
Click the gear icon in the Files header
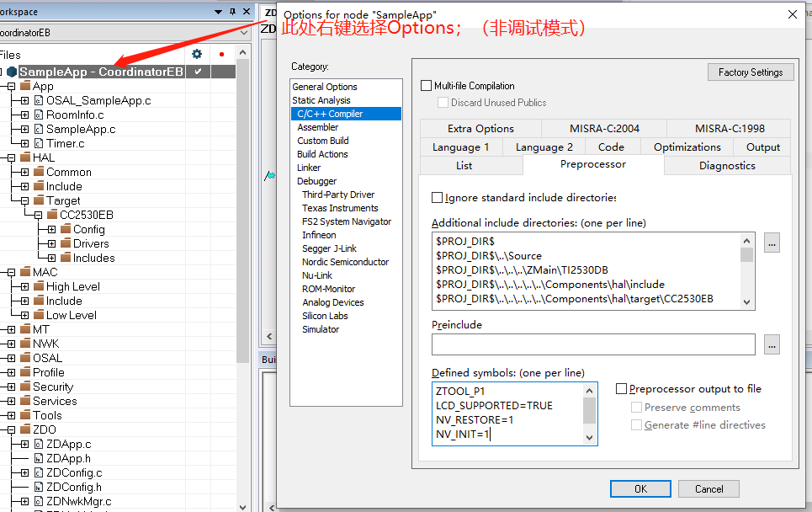(x=197, y=54)
